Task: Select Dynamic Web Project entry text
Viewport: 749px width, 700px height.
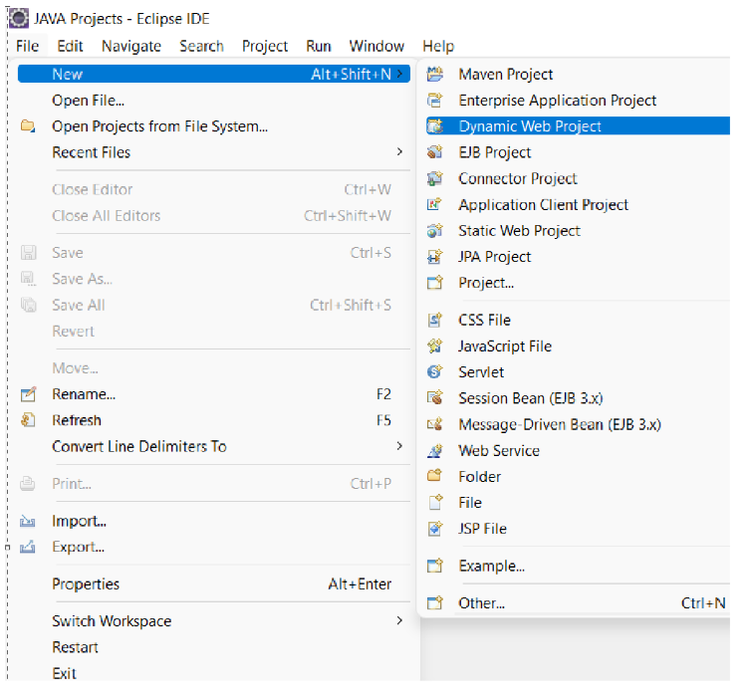Action: (530, 126)
